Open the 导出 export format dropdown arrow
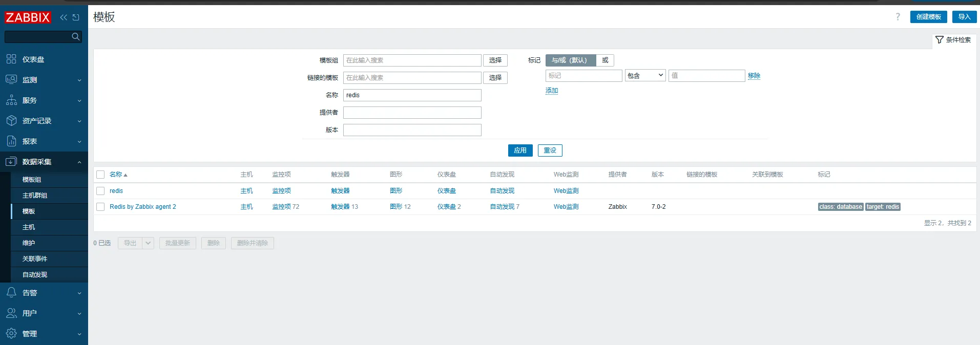 (148, 243)
